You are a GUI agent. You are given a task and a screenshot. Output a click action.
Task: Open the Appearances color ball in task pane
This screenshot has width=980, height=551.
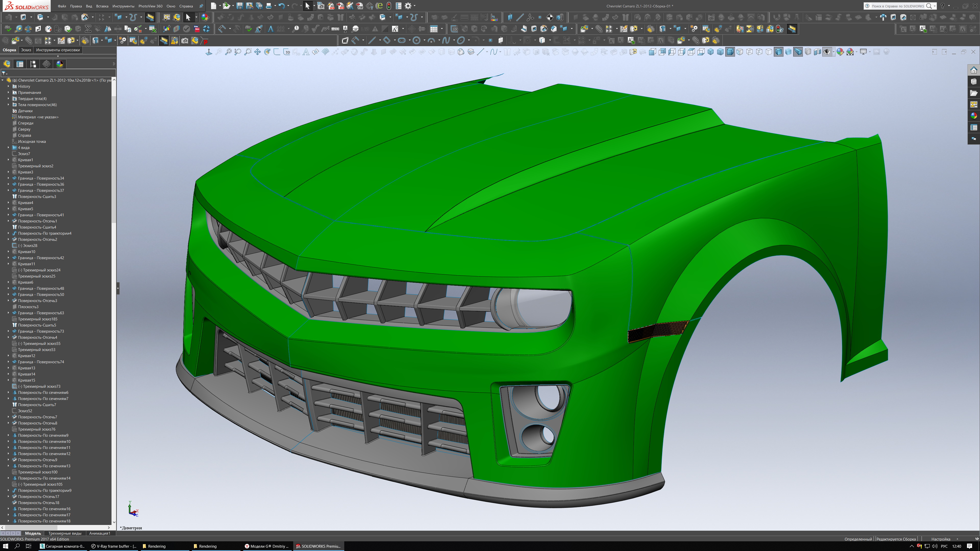pos(974,116)
